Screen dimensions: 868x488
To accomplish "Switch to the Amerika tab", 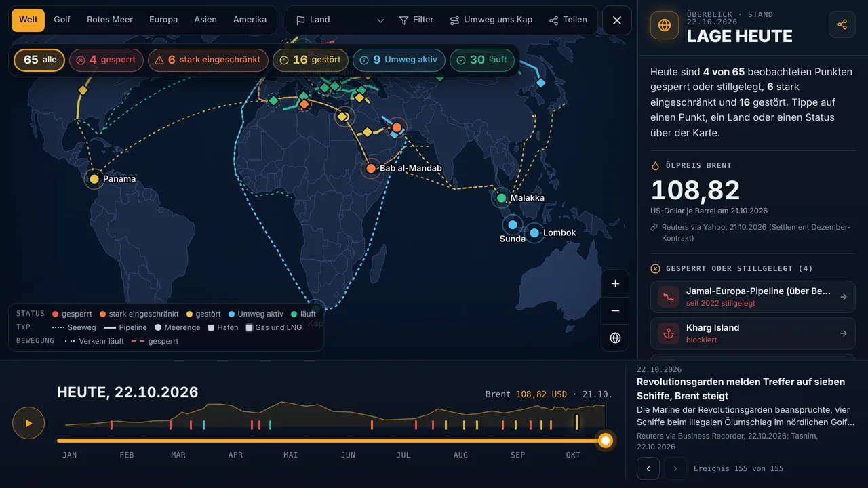I will (250, 20).
